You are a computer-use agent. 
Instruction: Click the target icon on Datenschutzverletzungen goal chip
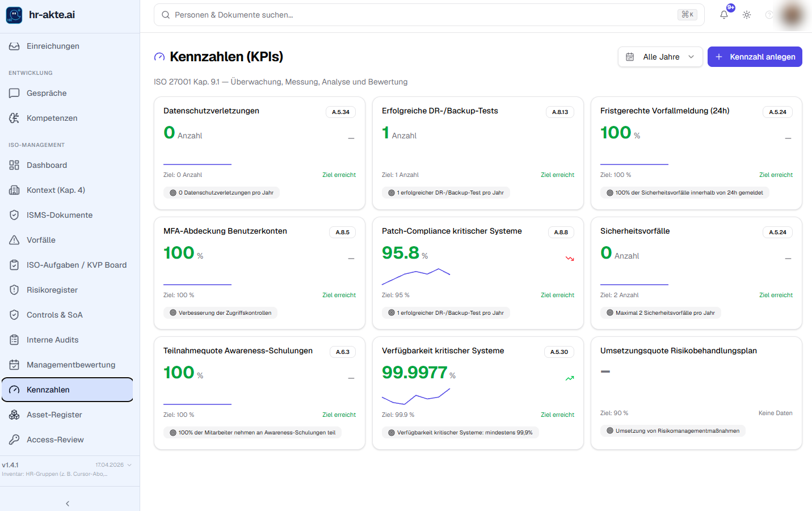coord(173,193)
